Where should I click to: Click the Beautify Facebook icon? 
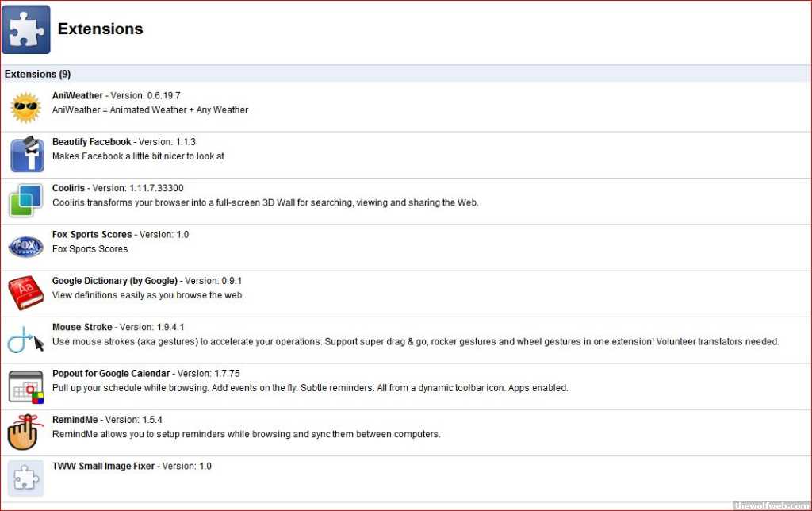(x=26, y=154)
